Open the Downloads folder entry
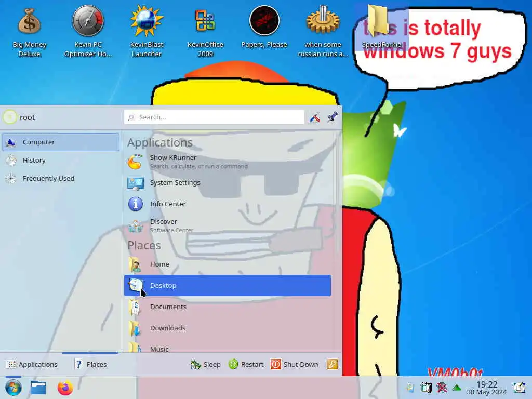532x399 pixels. point(228,328)
